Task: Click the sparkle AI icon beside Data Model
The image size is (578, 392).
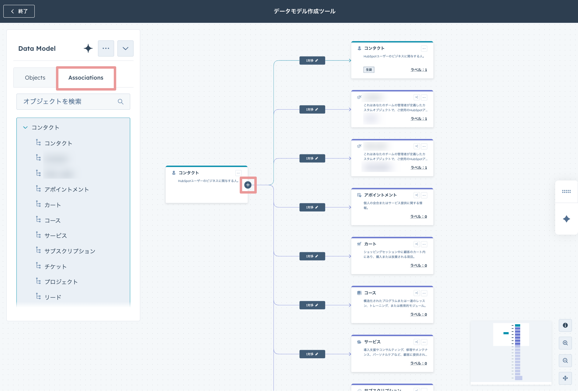Action: point(88,48)
